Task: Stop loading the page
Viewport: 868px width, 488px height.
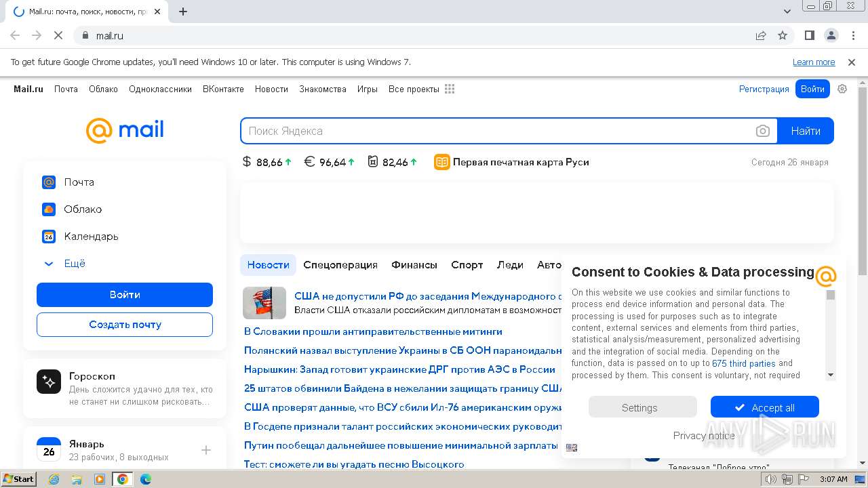Action: click(x=58, y=35)
